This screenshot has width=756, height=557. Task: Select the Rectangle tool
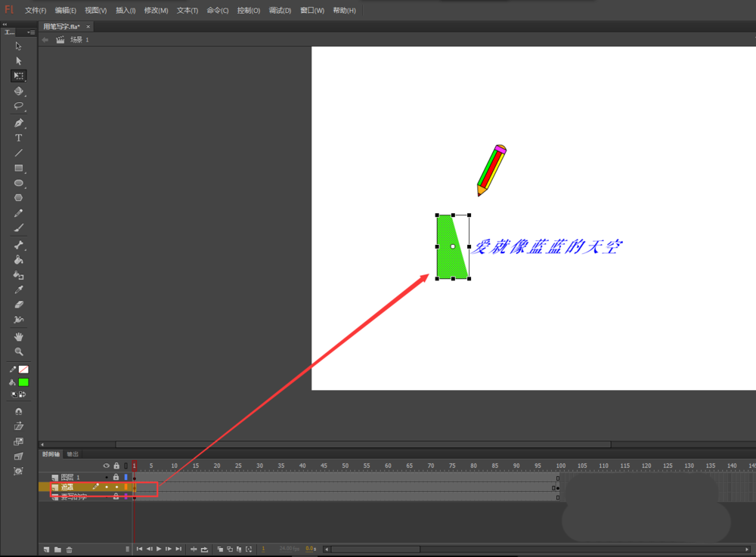click(18, 169)
